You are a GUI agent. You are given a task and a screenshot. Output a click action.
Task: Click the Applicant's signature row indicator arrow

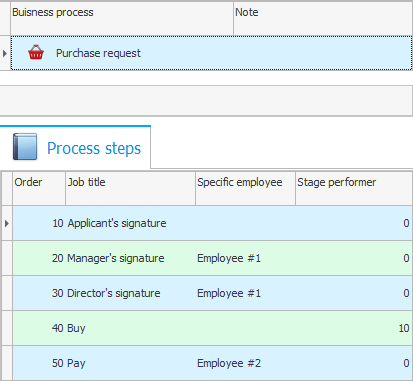pos(7,223)
